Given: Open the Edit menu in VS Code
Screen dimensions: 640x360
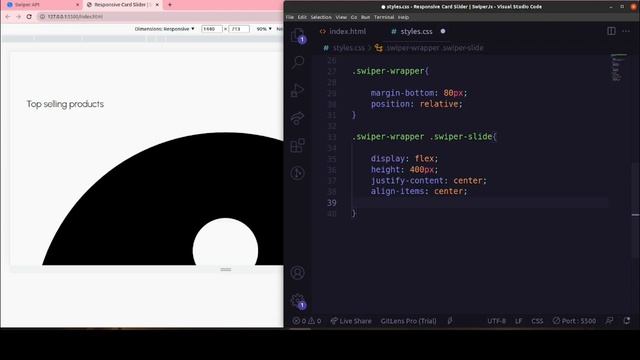Looking at the screenshot, I should pyautogui.click(x=302, y=17).
